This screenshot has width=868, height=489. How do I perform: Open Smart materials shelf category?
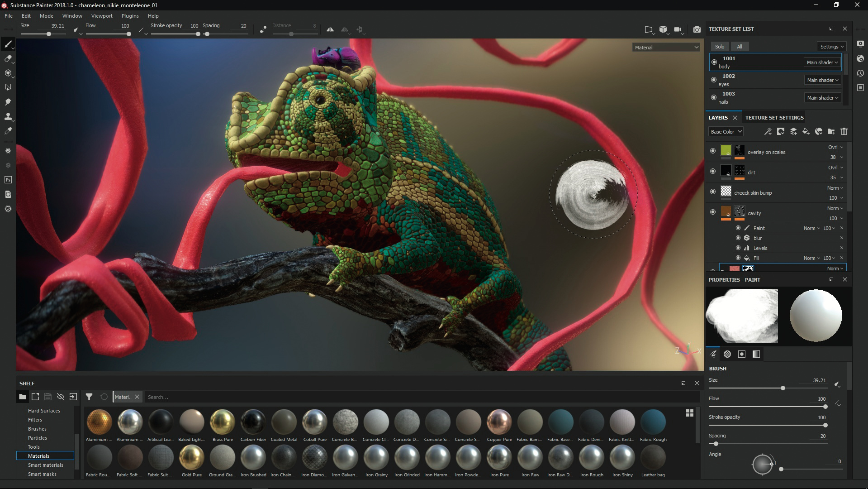[45, 465]
